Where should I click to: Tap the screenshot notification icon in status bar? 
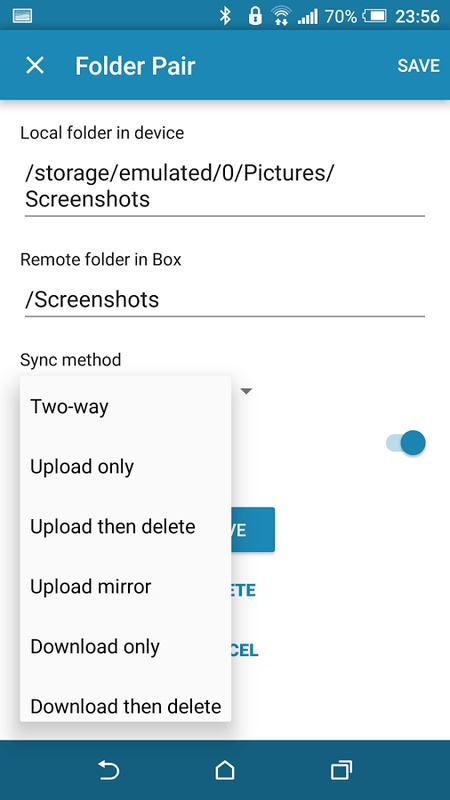pyautogui.click(x=22, y=16)
